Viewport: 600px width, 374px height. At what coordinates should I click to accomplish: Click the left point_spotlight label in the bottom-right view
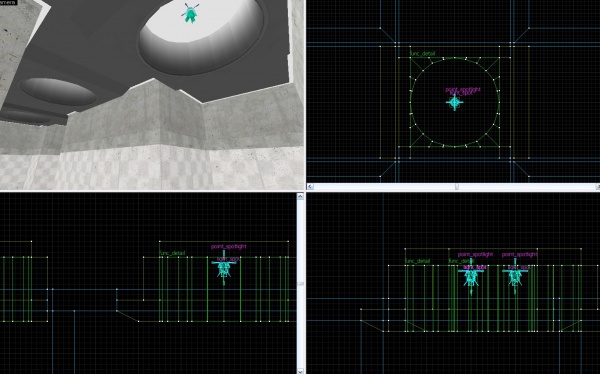click(476, 255)
